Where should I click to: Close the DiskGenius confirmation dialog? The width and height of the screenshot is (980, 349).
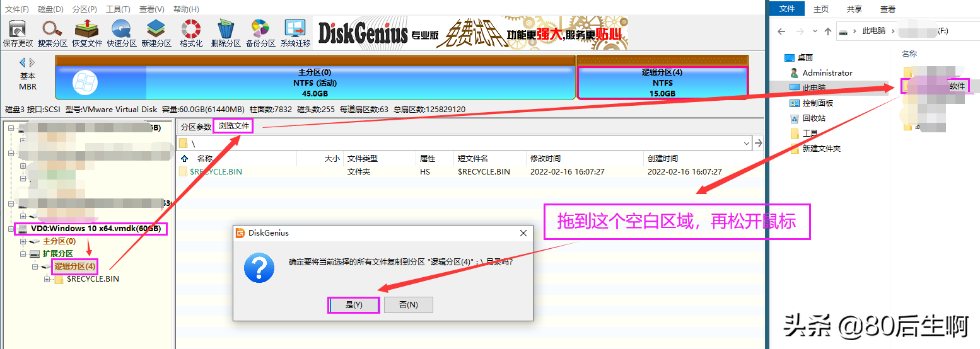point(523,233)
